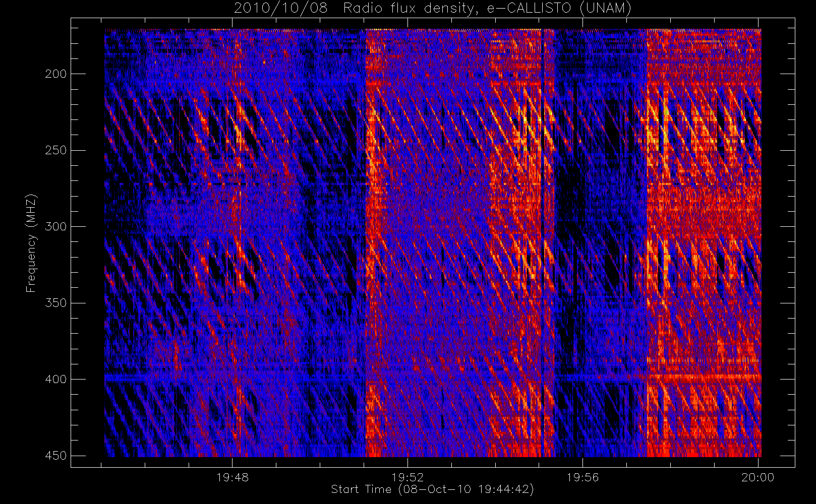Click the 400 frequency tick label

[x=55, y=380]
